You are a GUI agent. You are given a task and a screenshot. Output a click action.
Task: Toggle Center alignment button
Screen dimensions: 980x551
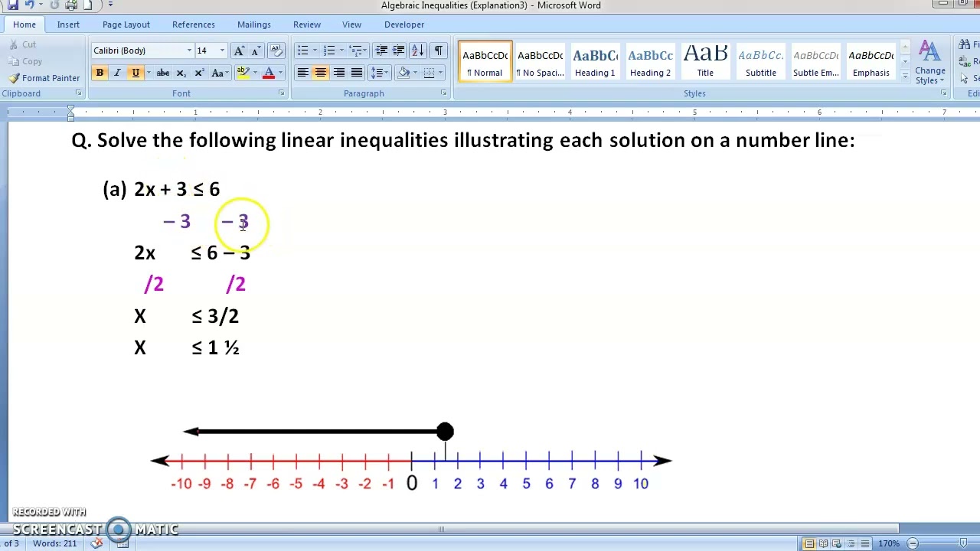pyautogui.click(x=320, y=73)
